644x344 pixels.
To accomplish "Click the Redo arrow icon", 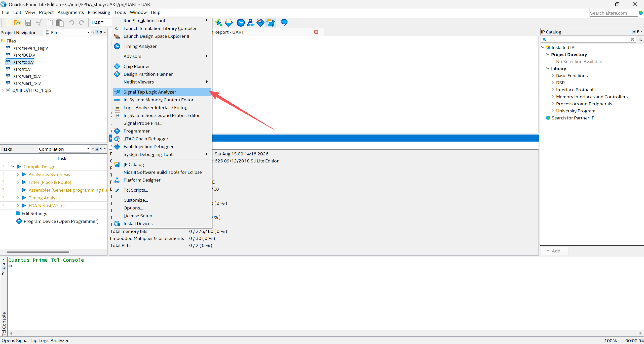I will tap(82, 23).
